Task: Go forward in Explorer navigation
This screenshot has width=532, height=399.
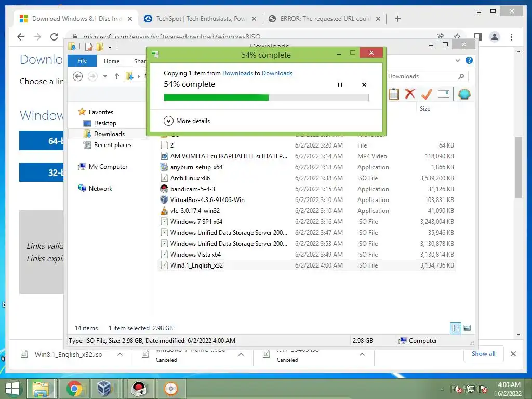Action: coord(92,76)
